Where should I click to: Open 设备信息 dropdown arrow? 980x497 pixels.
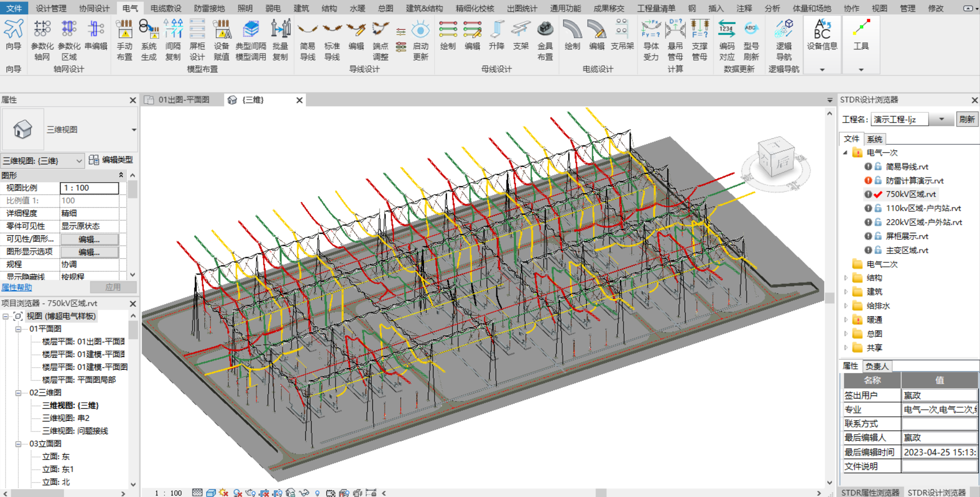(822, 70)
